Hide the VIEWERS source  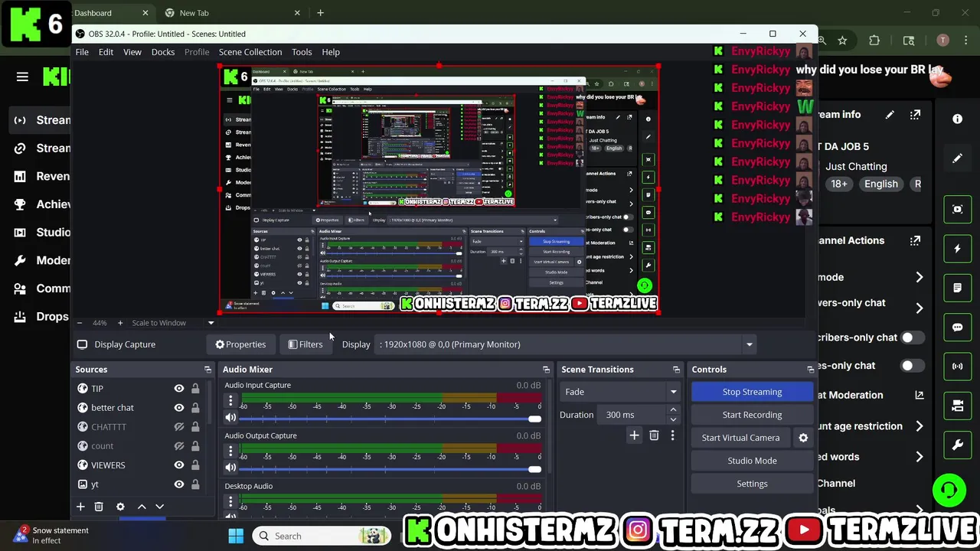coord(179,465)
